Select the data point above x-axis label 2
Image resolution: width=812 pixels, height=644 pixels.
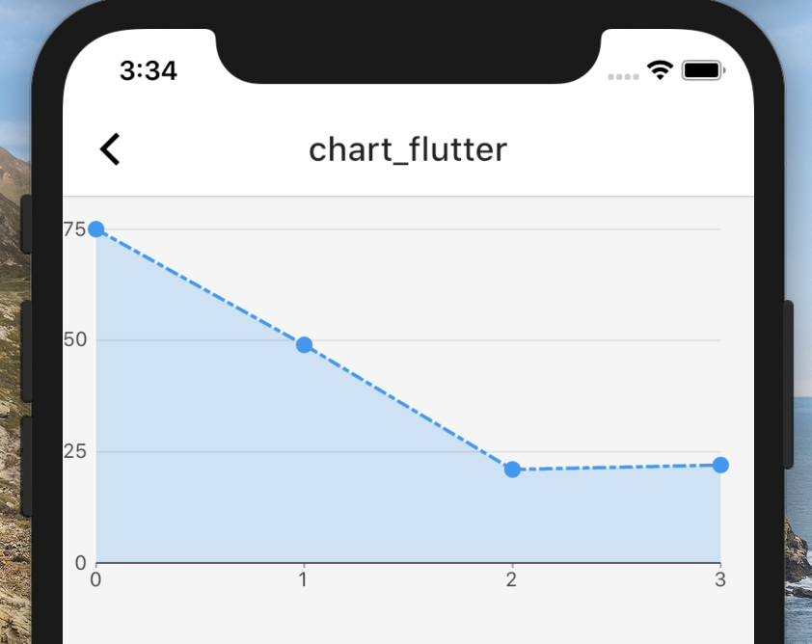511,470
